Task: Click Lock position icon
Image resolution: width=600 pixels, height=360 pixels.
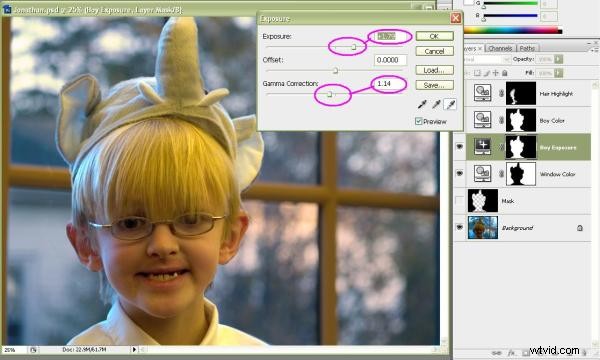Action: point(496,73)
